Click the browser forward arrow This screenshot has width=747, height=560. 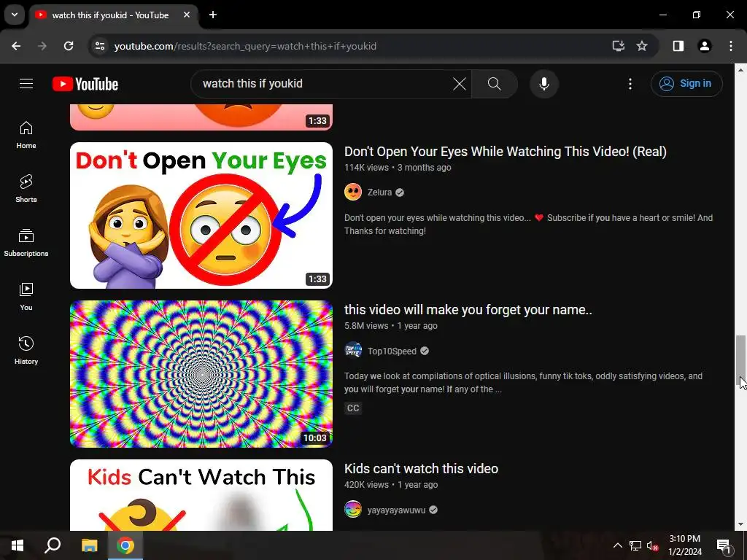pos(42,46)
